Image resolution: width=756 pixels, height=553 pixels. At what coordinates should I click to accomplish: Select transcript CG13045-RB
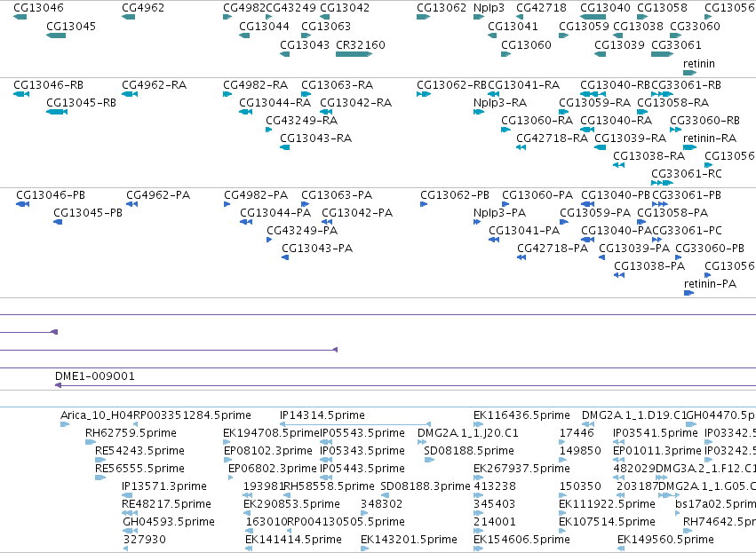pos(81,103)
